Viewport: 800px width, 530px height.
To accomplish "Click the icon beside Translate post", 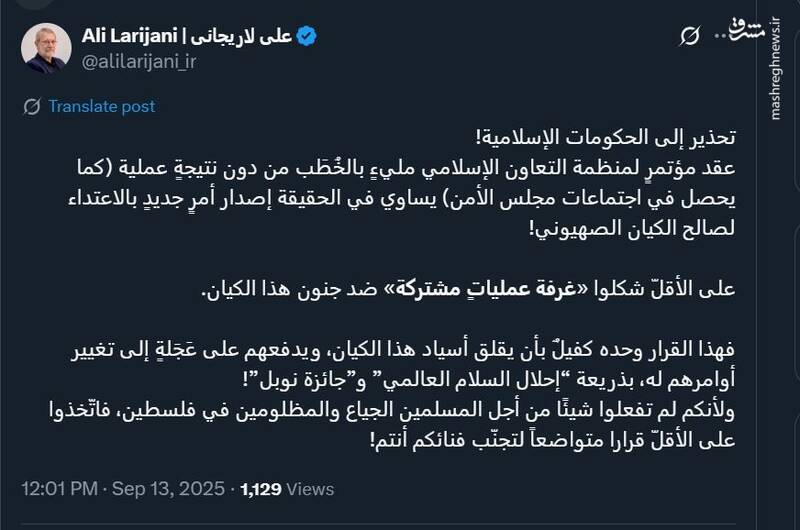I will pos(32,106).
